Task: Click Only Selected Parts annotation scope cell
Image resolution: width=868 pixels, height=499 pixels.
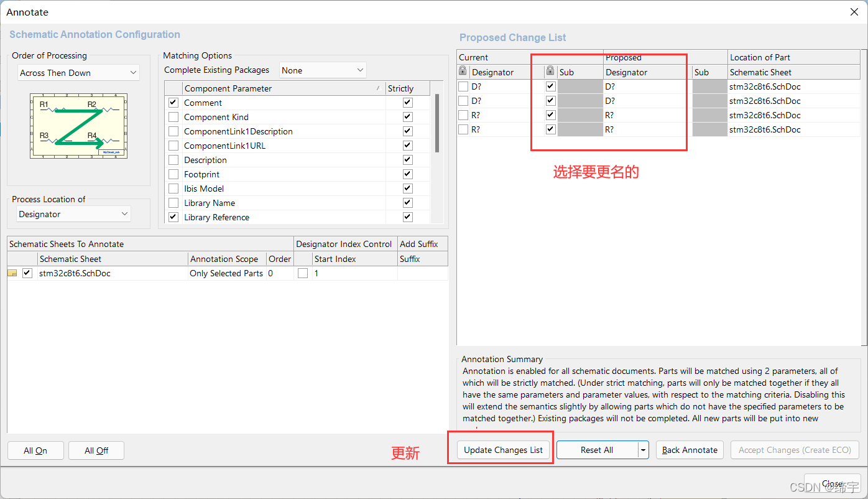Action: 226,273
